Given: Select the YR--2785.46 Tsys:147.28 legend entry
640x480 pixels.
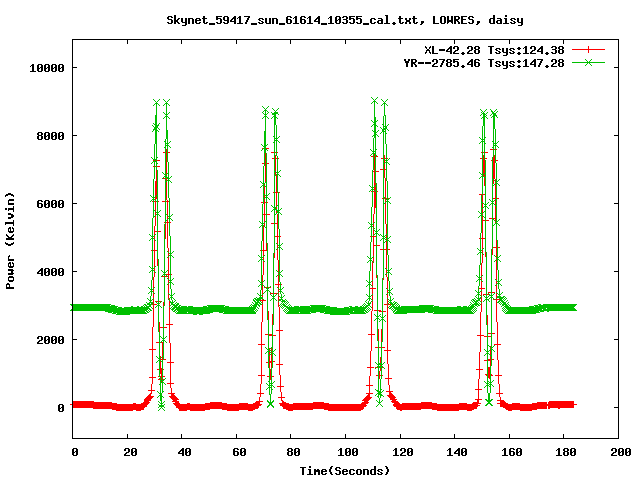Looking at the screenshot, I should (484, 63).
